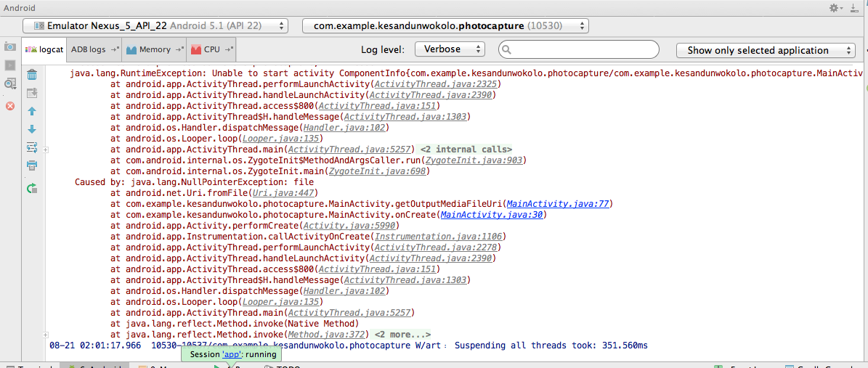Screen dimensions: 868x368
Task: Open the CPU monitor tab
Action: coord(211,50)
